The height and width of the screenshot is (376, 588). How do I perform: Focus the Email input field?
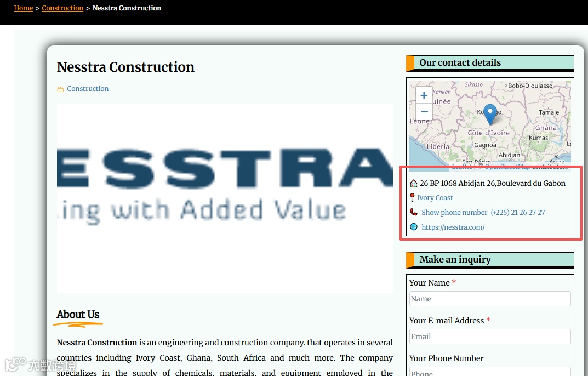490,337
